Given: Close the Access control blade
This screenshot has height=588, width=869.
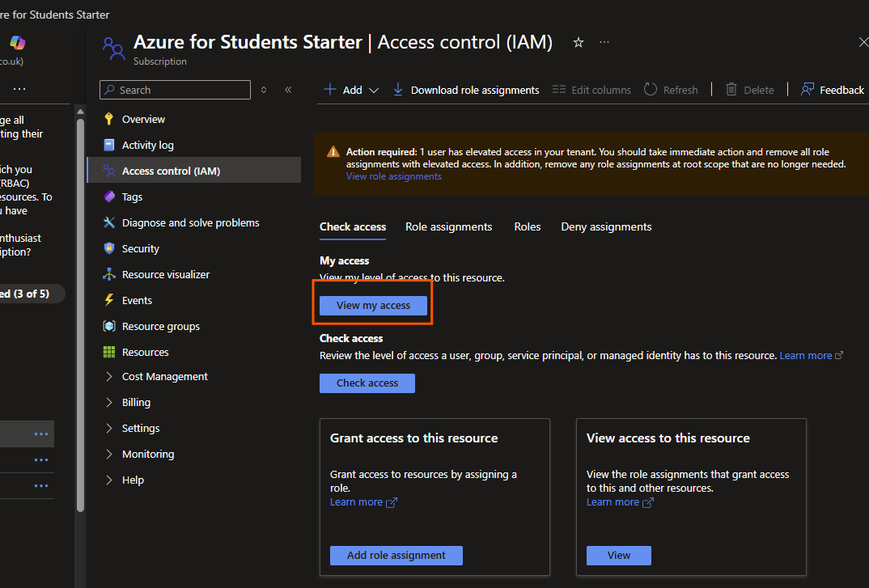Looking at the screenshot, I should point(863,42).
